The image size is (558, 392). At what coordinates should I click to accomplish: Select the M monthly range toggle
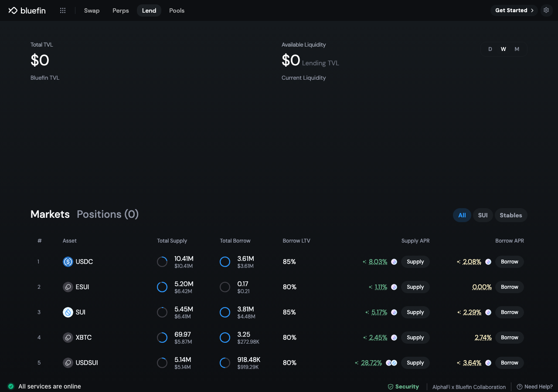[517, 49]
